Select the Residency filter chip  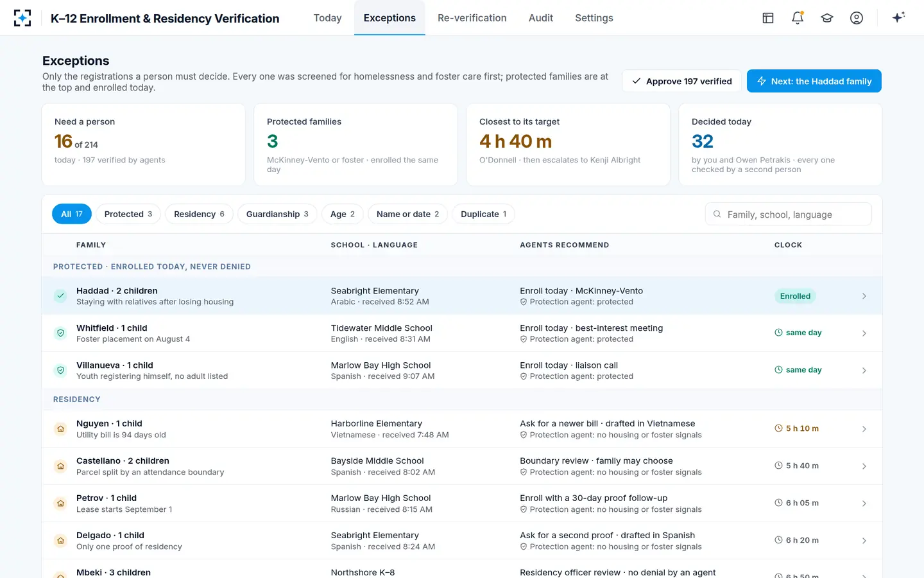199,214
